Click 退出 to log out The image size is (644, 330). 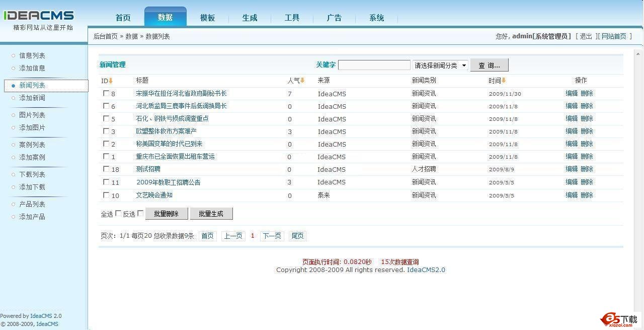(586, 36)
